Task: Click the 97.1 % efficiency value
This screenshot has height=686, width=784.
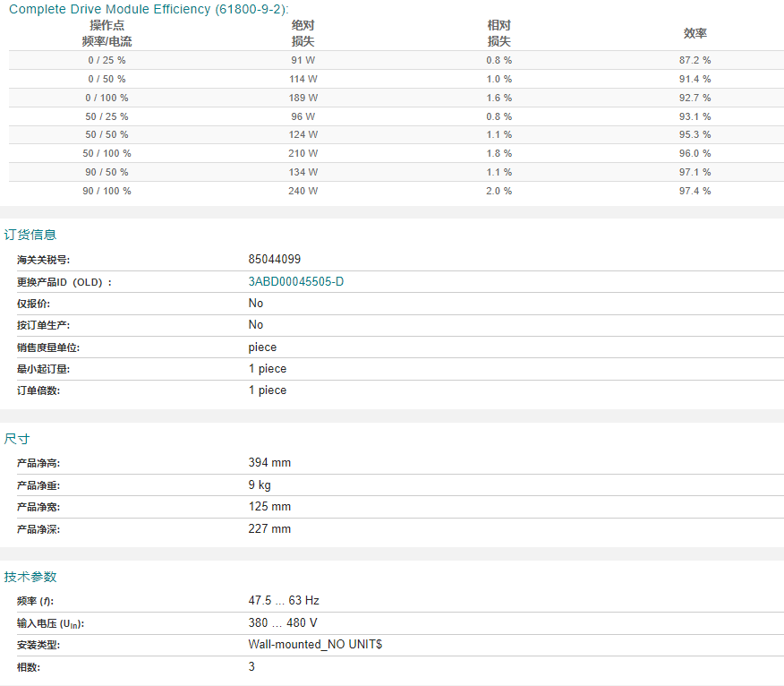Action: (x=695, y=172)
